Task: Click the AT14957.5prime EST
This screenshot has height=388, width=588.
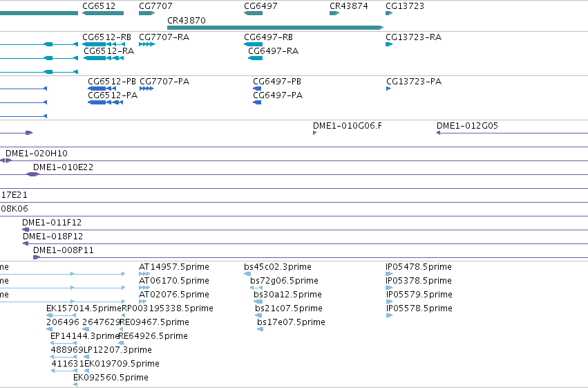Action: pos(144,274)
